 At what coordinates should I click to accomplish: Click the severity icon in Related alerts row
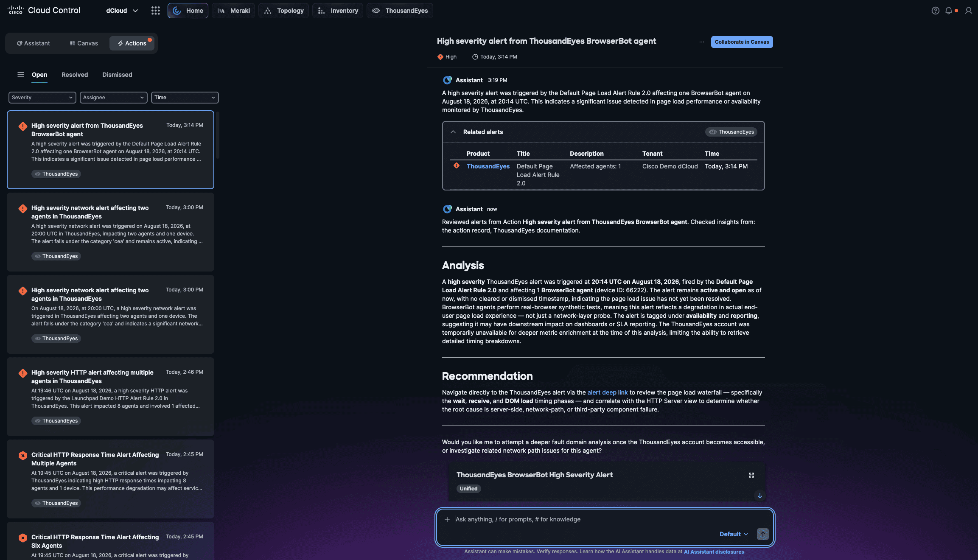point(457,165)
